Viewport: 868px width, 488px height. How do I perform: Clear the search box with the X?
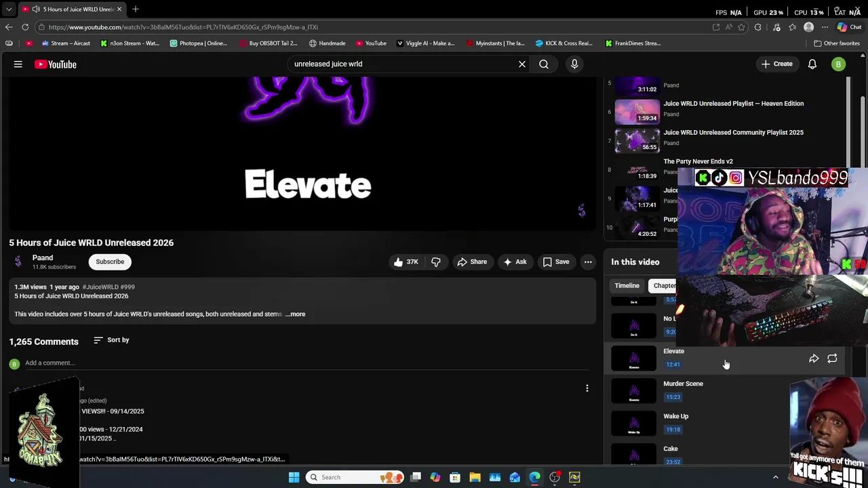click(522, 64)
